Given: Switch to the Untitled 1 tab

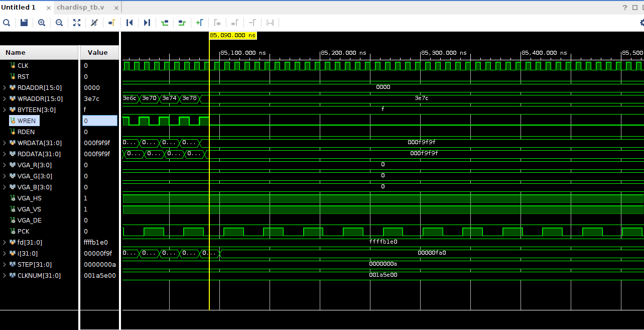Looking at the screenshot, I should click(19, 8).
